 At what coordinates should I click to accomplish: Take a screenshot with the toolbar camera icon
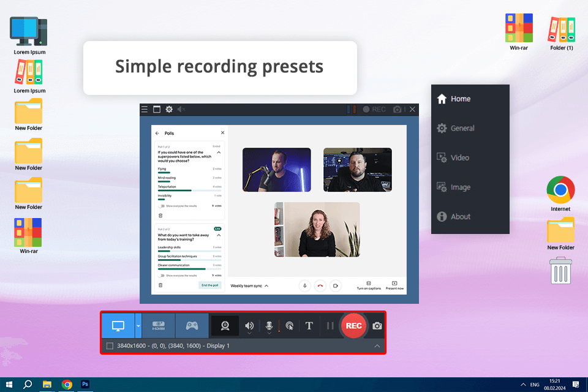coord(377,326)
